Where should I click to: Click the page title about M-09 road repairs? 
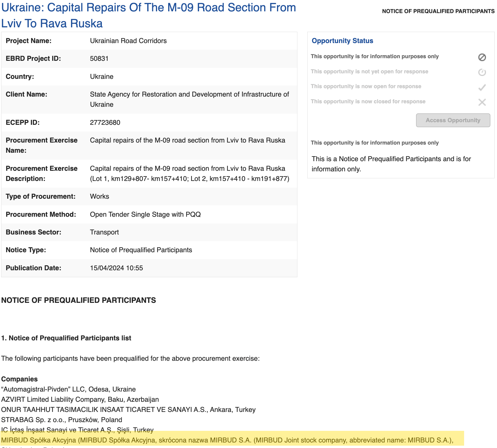[x=148, y=15]
